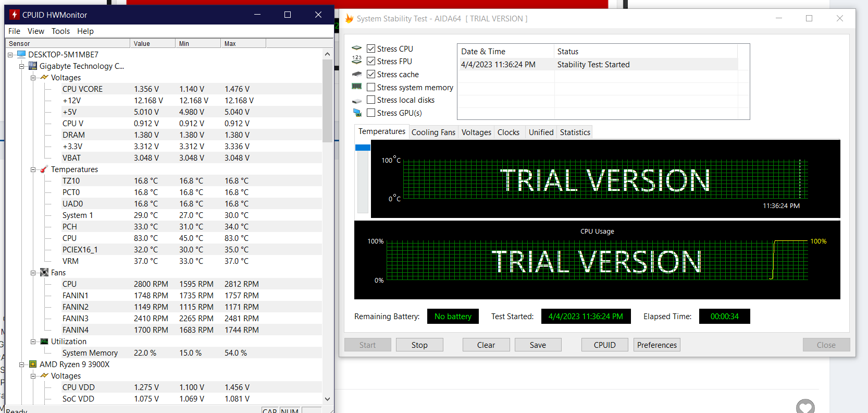Click the Voltages icon under AMD Ryzen
This screenshot has width=868, height=413.
coord(44,375)
